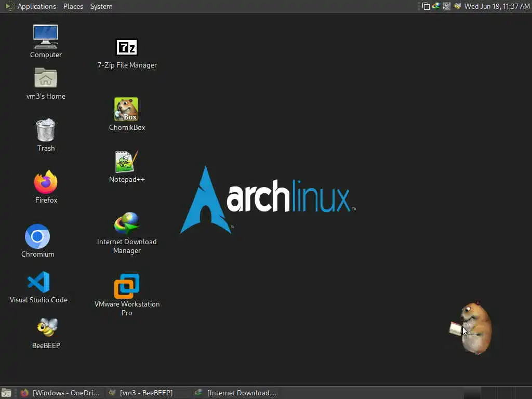Click the BeeBEEP bee tray icon
532x399 pixels.
(x=458, y=6)
